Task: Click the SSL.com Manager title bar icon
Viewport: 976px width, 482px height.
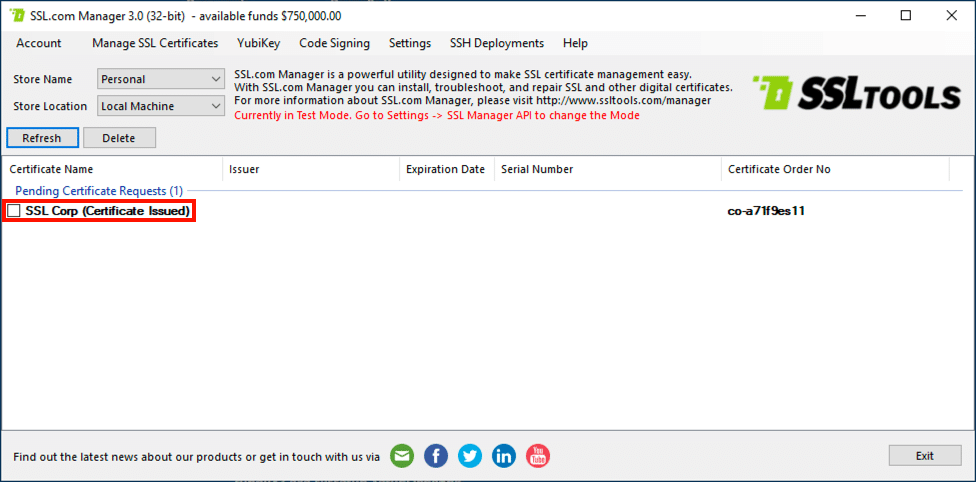Action: click(17, 16)
